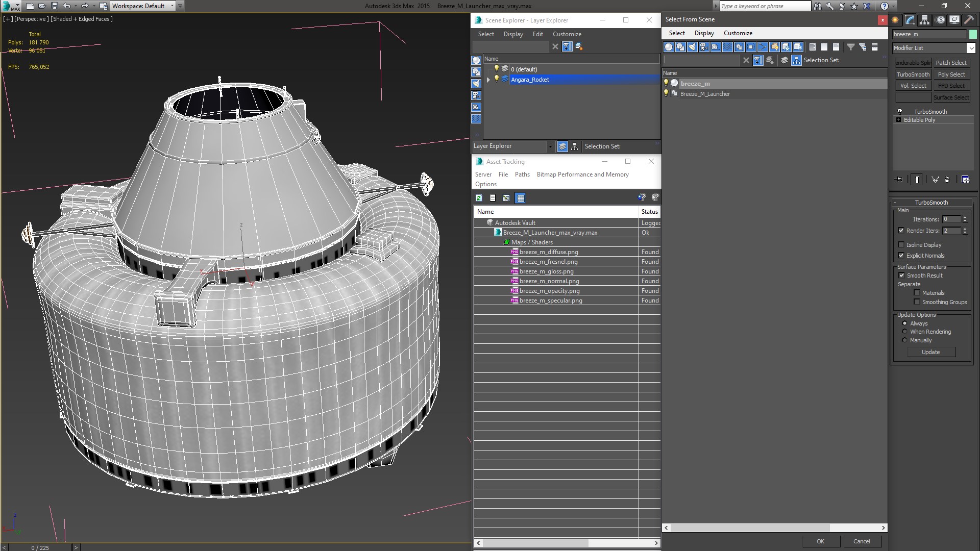Screen dimensions: 980x551
Task: Select Manually update option
Action: point(904,340)
